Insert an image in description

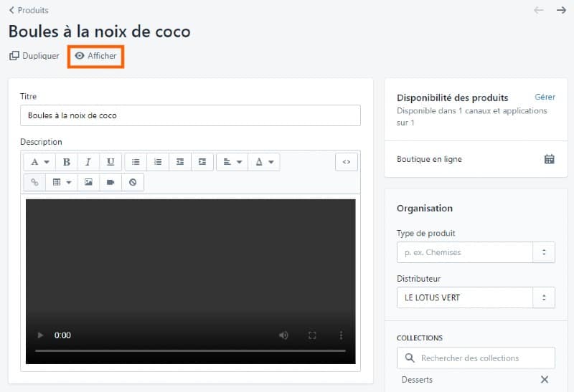pos(88,182)
